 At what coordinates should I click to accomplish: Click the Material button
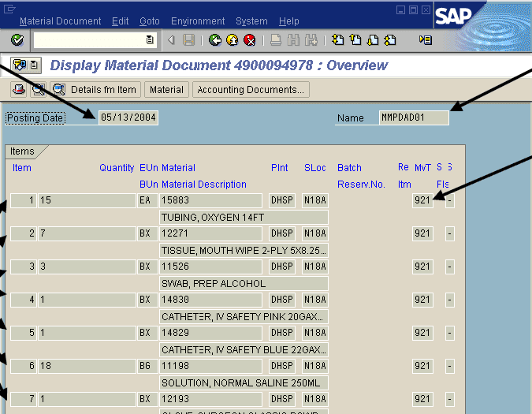(x=166, y=90)
